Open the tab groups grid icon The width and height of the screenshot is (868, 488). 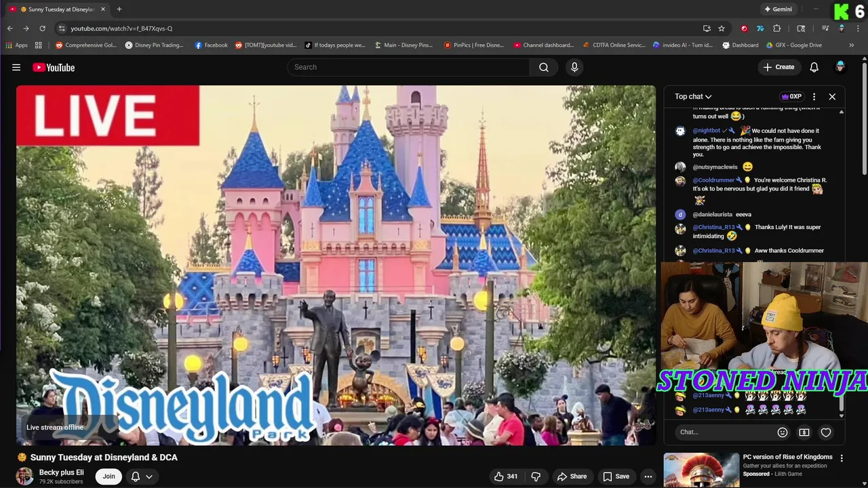pos(39,45)
